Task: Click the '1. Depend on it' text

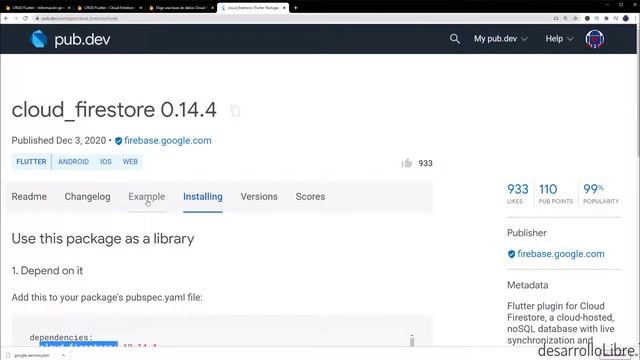Action: click(x=47, y=271)
